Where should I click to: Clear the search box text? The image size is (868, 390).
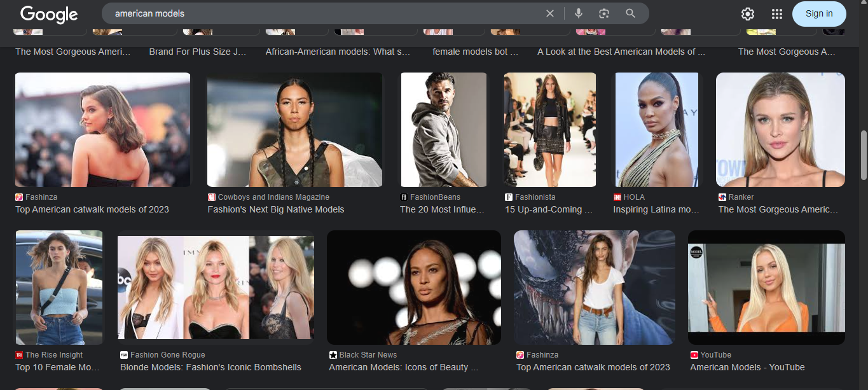point(550,13)
